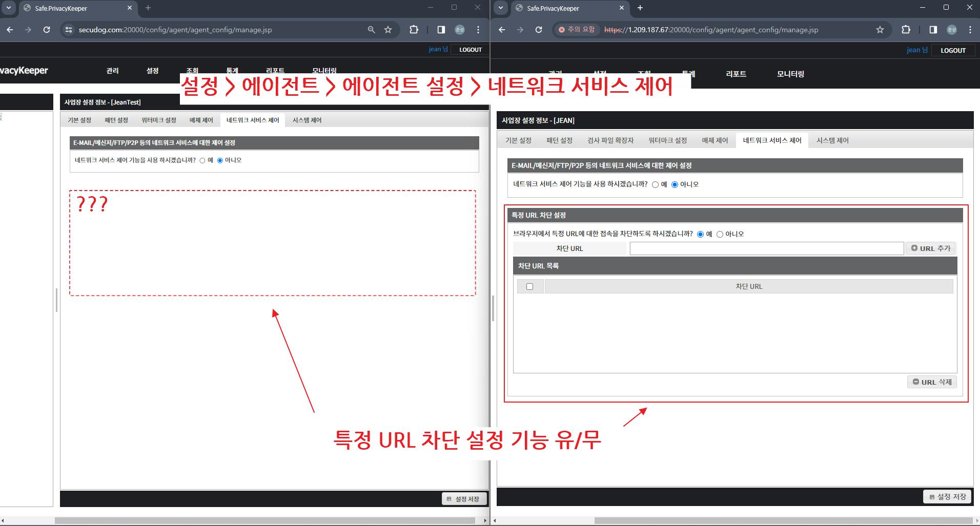Click LOGOUT button in right window
Viewport: 980px width, 526px height.
click(x=953, y=50)
